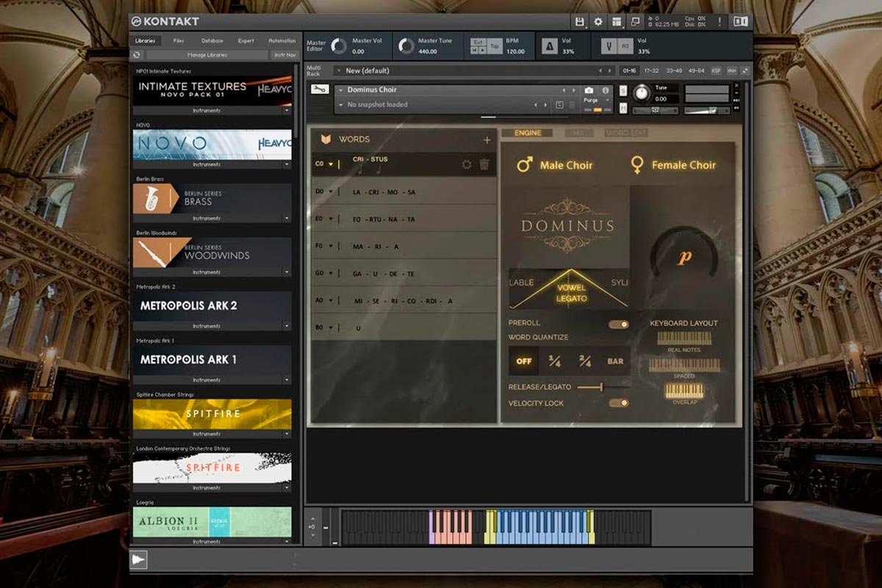The image size is (882, 588).
Task: Click the Master Tune value 440.00
Action: click(428, 51)
